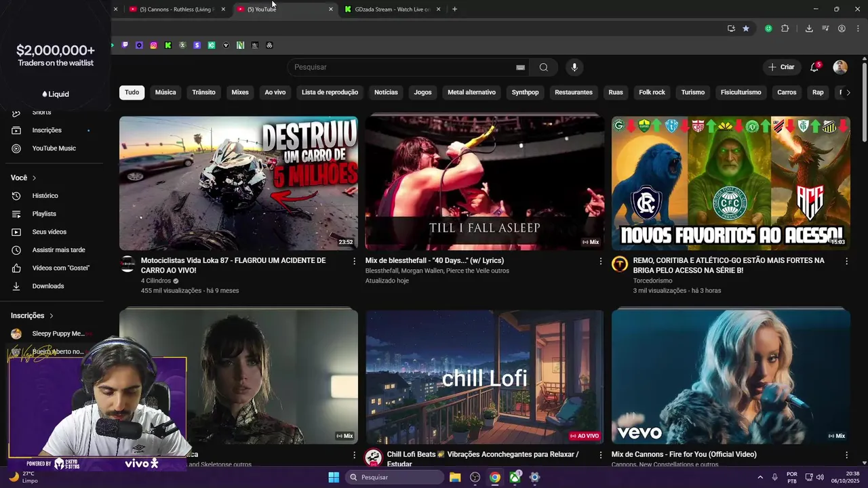Screen dimensions: 868x488
Task: Select the Ao vivo filter chip
Action: coord(275,92)
